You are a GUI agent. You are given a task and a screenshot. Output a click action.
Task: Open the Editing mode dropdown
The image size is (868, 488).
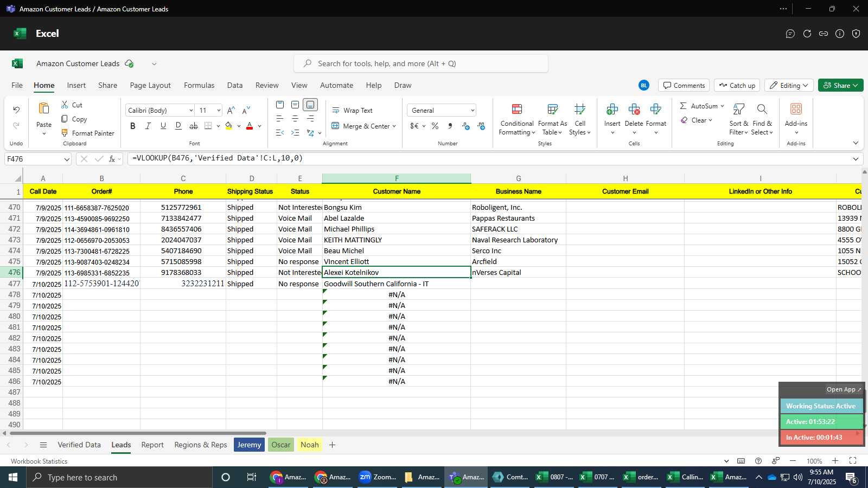point(789,85)
